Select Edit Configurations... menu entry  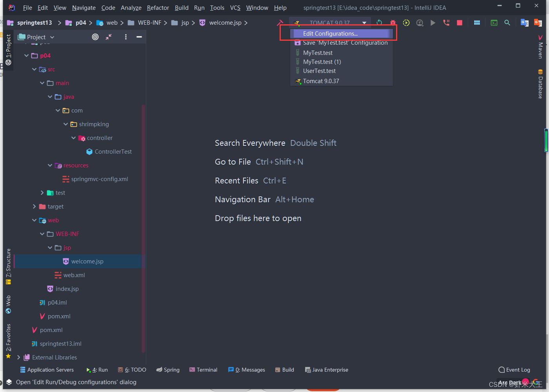pos(341,34)
